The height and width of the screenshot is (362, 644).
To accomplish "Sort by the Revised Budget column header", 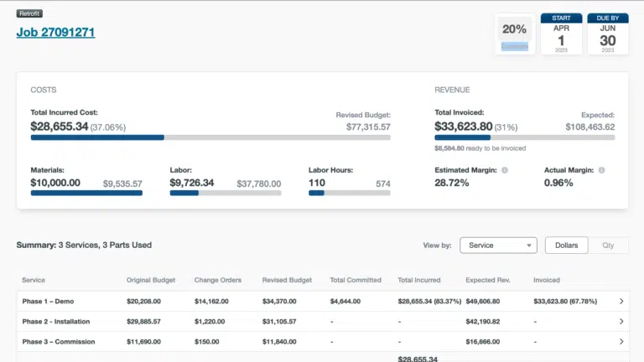I will tap(287, 280).
